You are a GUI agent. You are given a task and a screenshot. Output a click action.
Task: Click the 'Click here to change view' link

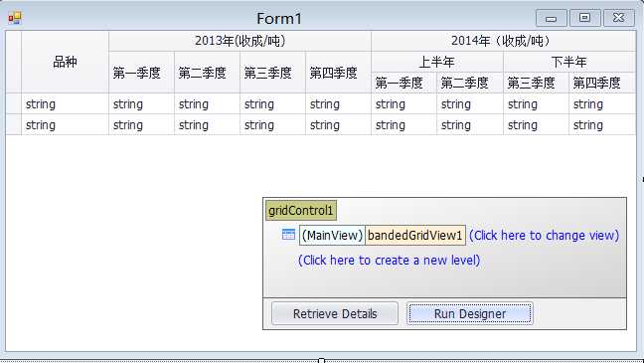[544, 235]
